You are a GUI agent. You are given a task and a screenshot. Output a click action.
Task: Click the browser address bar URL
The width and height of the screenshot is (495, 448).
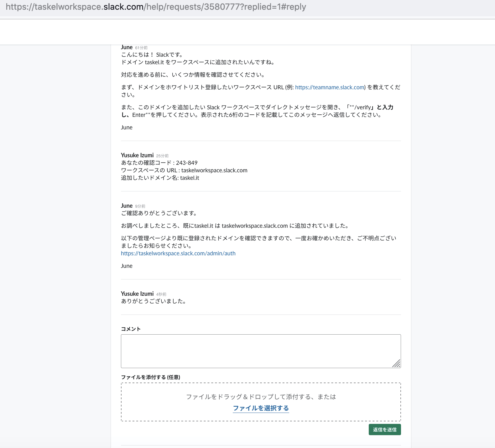(x=156, y=7)
